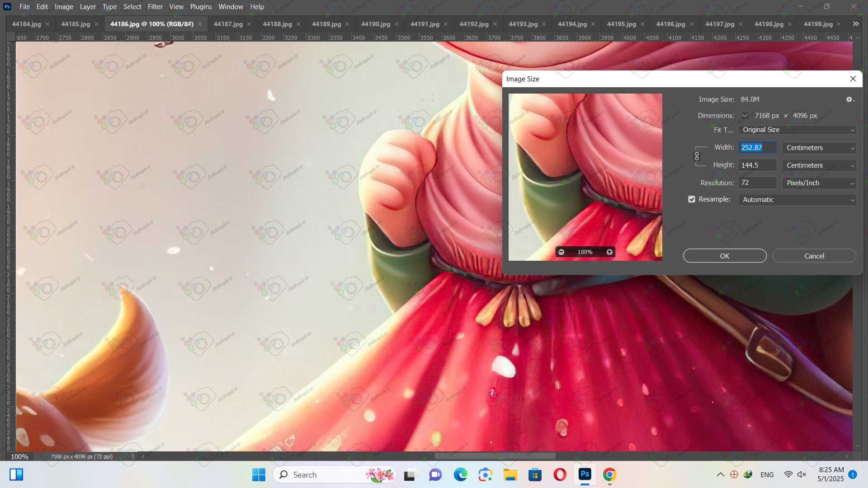Open Microsoft Edge from taskbar
Screen dimensions: 868x488
pos(460,474)
